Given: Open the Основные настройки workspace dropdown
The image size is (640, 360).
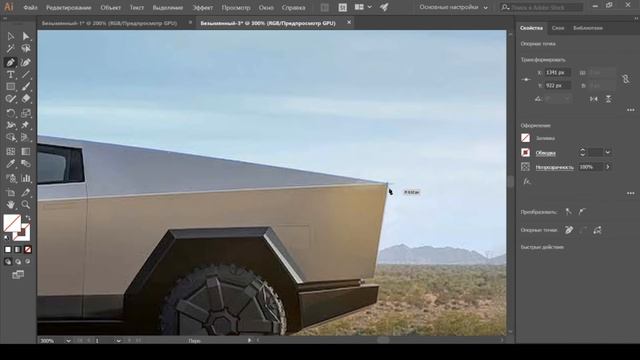Looking at the screenshot, I should pos(453,7).
